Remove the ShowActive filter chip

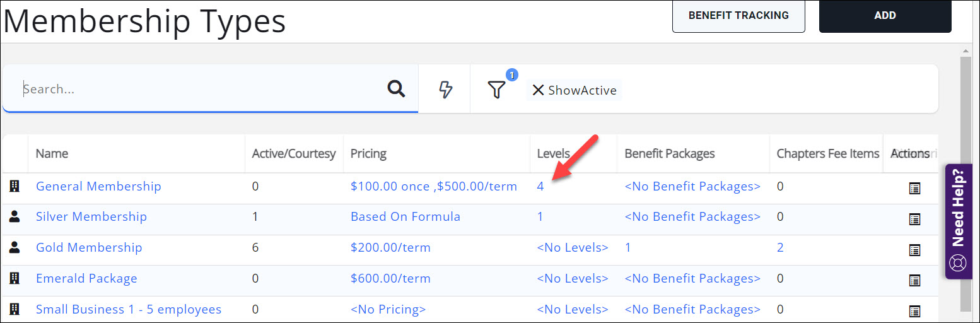point(538,90)
